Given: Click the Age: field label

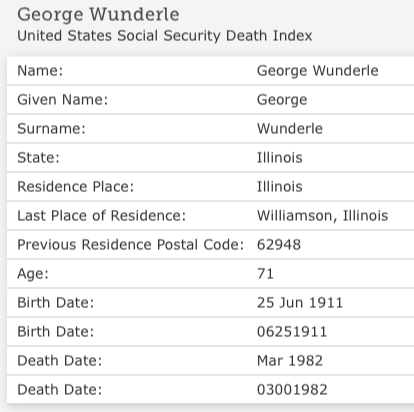Looking at the screenshot, I should [x=33, y=274].
